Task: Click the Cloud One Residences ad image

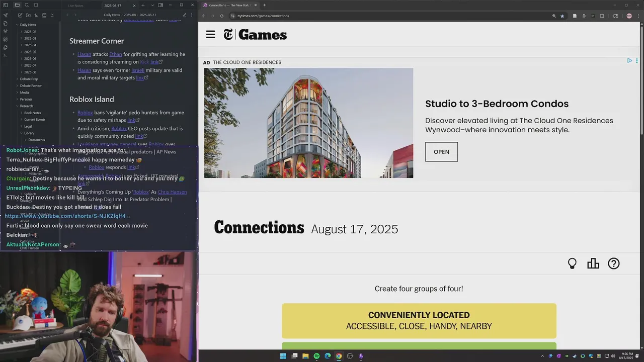Action: (x=308, y=123)
